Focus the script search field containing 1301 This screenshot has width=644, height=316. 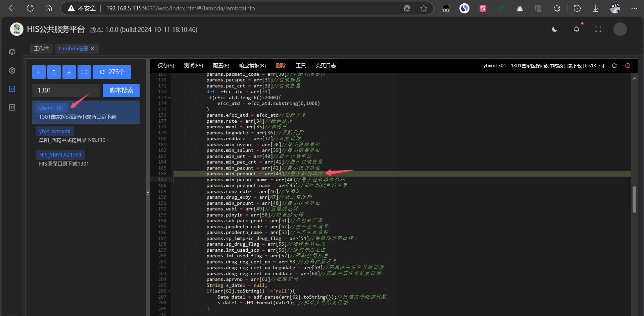pyautogui.click(x=66, y=90)
